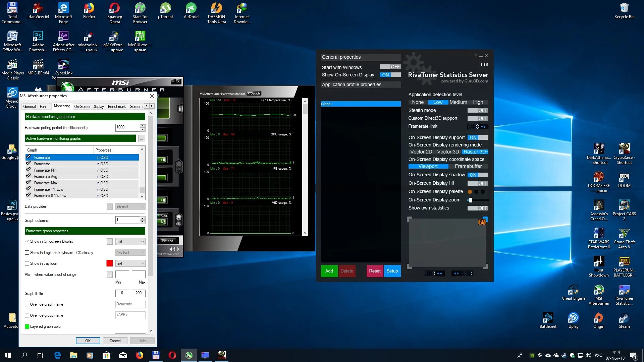The width and height of the screenshot is (644, 362).
Task: Open File Explorer from the taskbar
Action: (x=73, y=355)
